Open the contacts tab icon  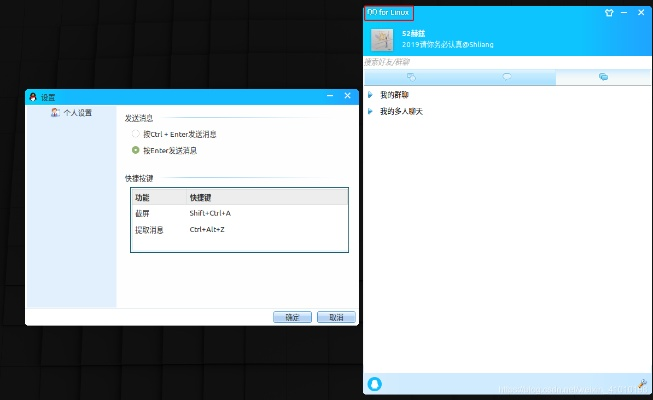pos(410,77)
